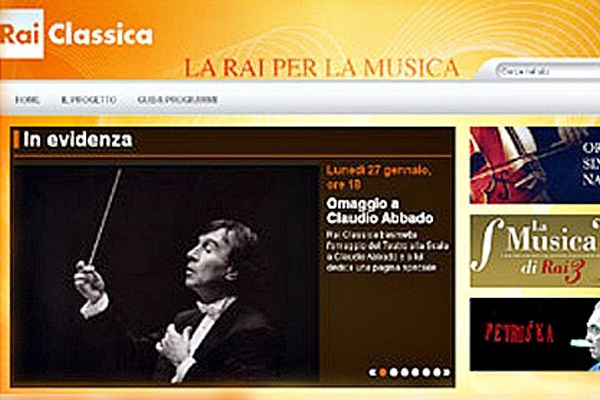
Task: Open the orchestra cello banner
Action: coord(535,165)
